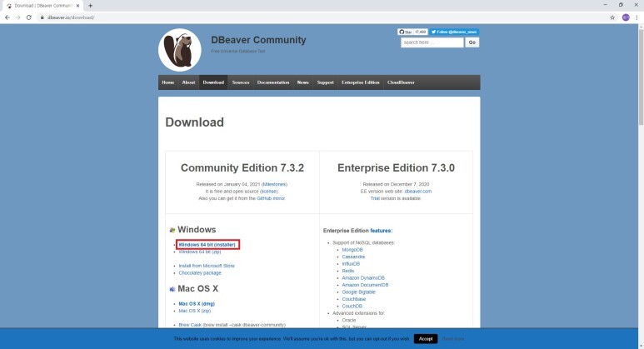Click the Go search button
The width and height of the screenshot is (644, 349).
472,42
